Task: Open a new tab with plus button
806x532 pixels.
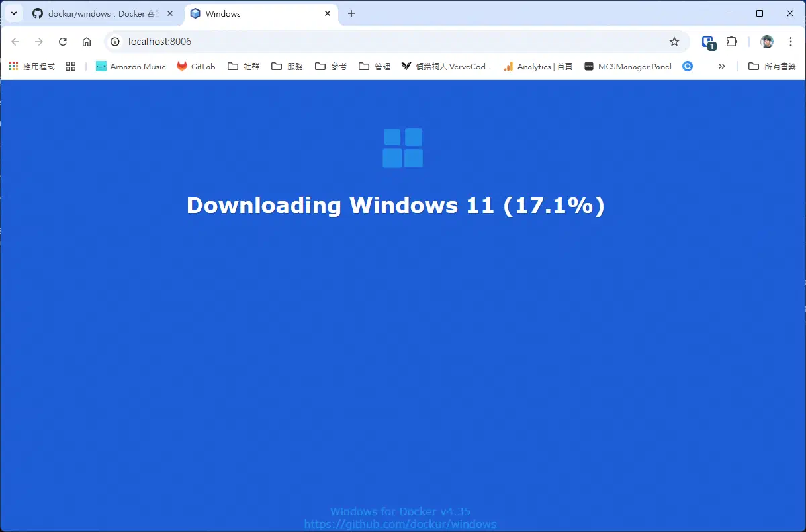Action: [351, 13]
